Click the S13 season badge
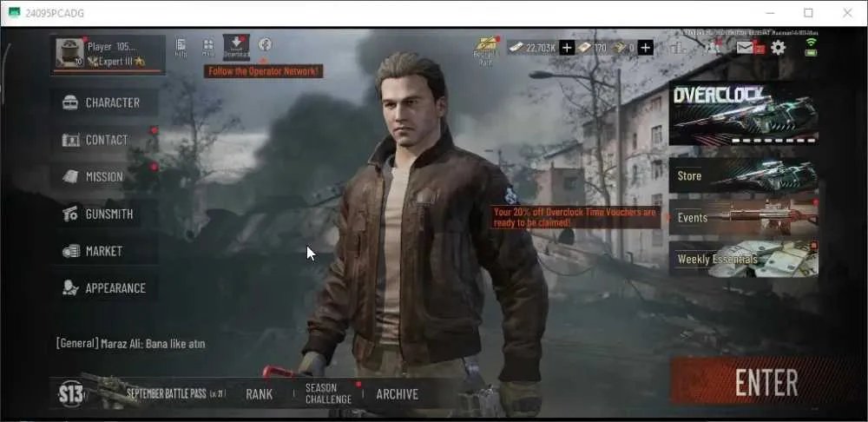 (71, 394)
